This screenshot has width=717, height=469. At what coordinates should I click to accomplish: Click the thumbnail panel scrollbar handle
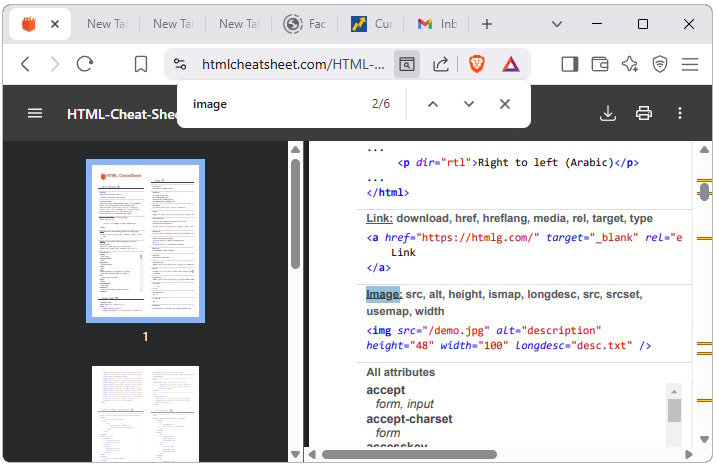coord(295,214)
